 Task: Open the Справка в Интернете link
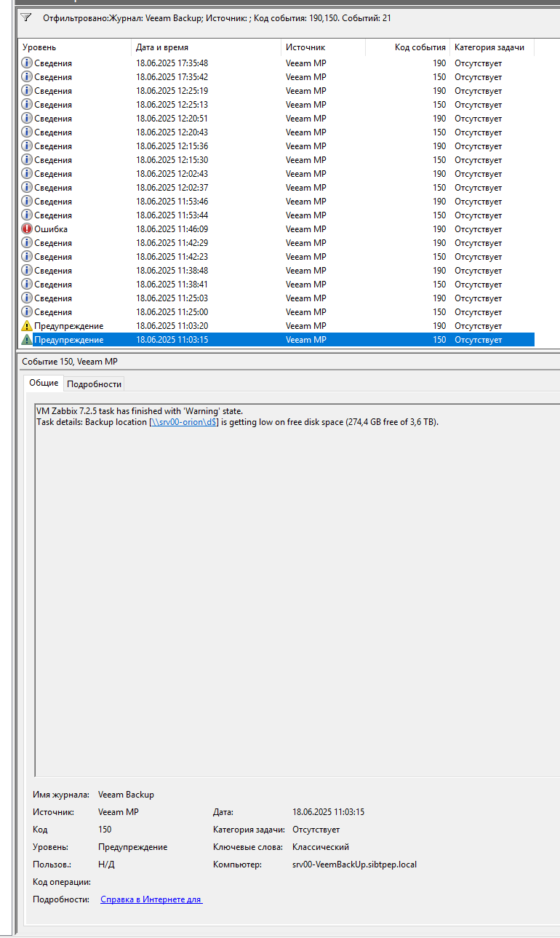pos(151,899)
